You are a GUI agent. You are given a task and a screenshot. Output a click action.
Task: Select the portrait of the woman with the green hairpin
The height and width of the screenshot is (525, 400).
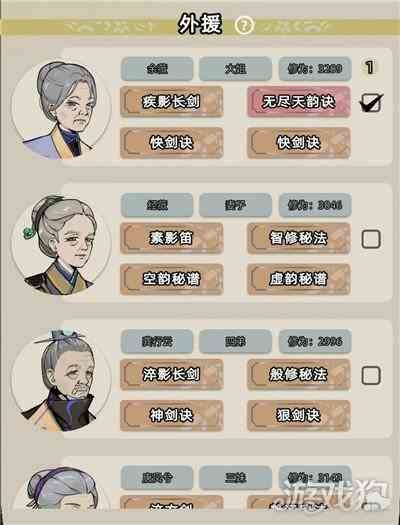pos(61,245)
